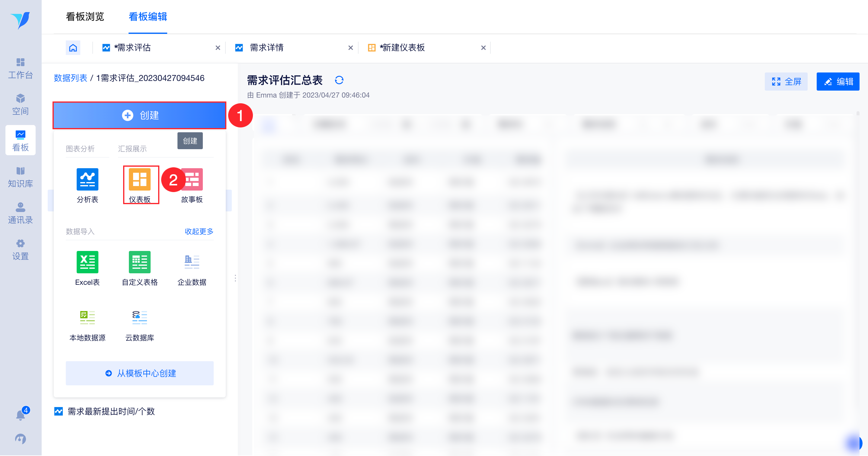The width and height of the screenshot is (868, 456).
Task: Select the 分析表 chart icon
Action: (87, 179)
